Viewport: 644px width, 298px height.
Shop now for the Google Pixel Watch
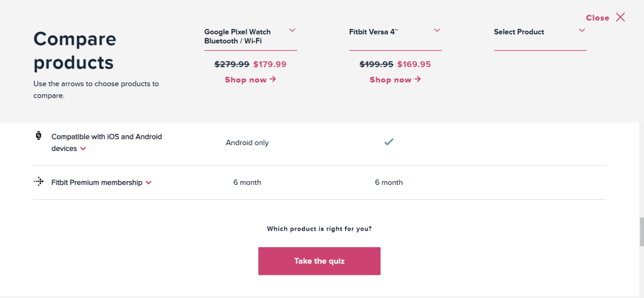point(250,80)
